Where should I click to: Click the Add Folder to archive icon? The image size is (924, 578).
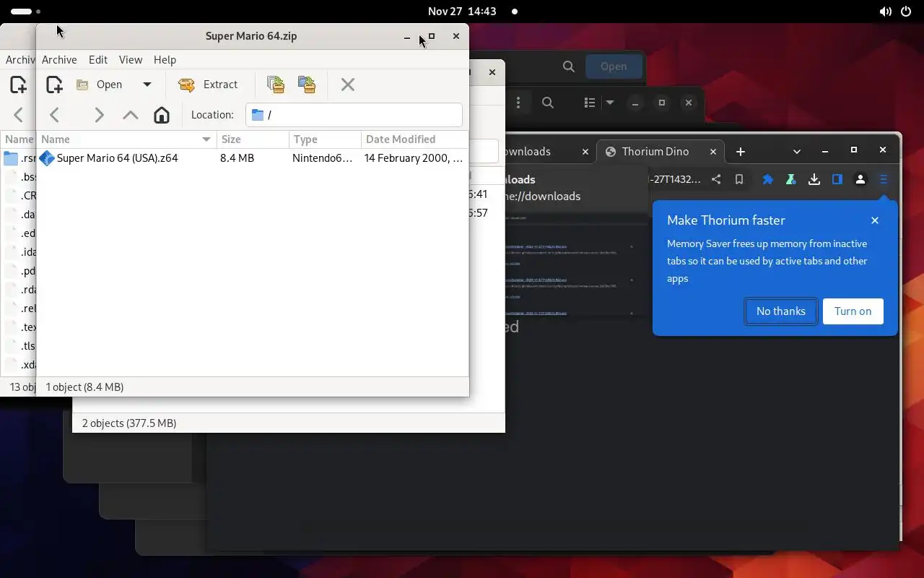tap(307, 85)
